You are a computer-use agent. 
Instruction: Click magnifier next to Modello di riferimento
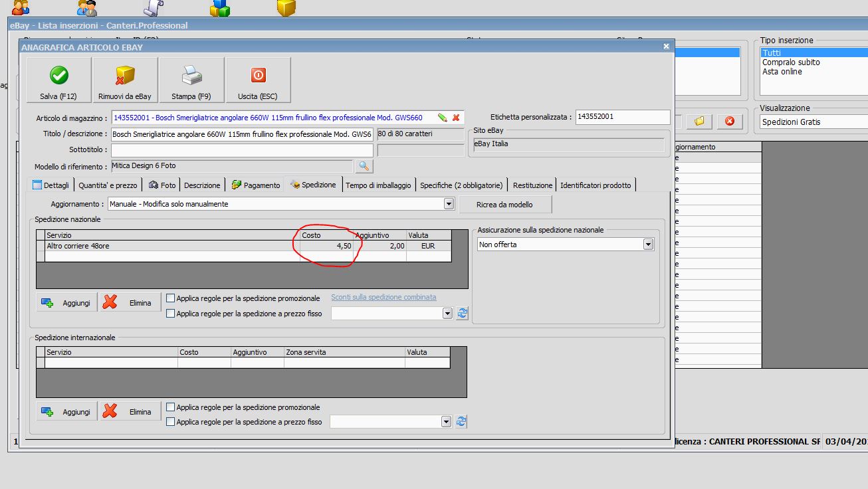pyautogui.click(x=365, y=166)
